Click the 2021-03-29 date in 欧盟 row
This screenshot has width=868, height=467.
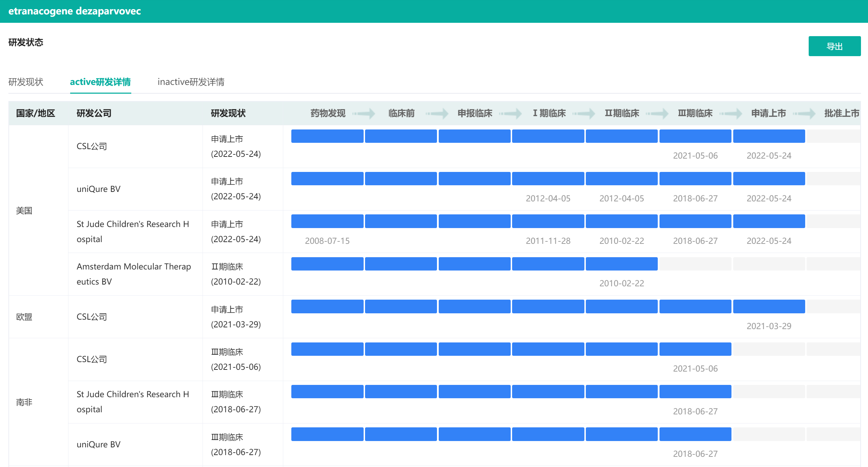tap(769, 326)
